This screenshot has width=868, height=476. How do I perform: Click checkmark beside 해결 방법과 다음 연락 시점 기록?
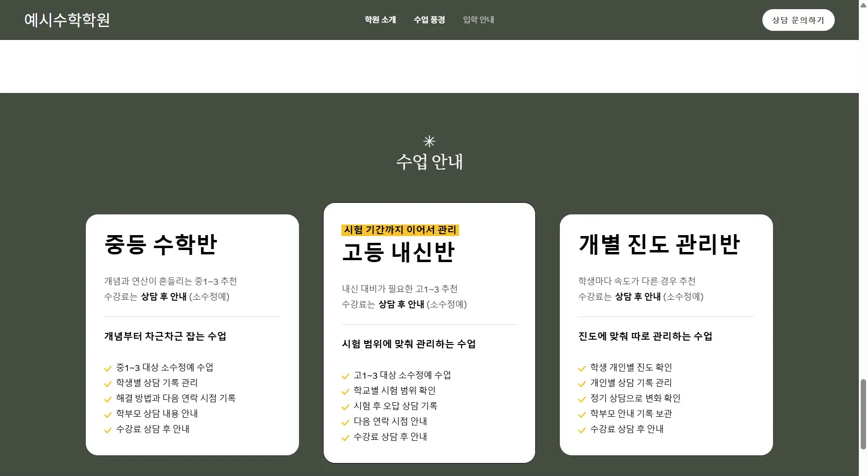(x=108, y=399)
